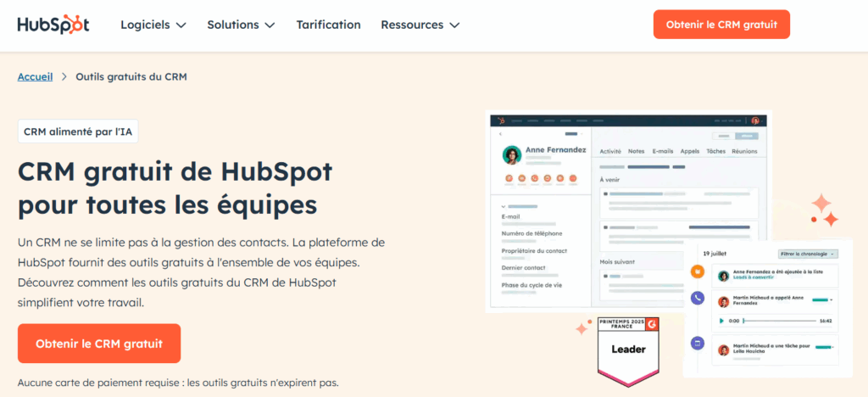Click orange phone icon under Anne Fernandez
The image size is (868, 397).
point(535,178)
